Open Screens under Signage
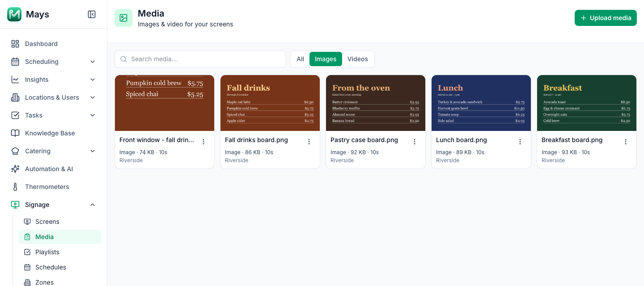 (x=60, y=222)
